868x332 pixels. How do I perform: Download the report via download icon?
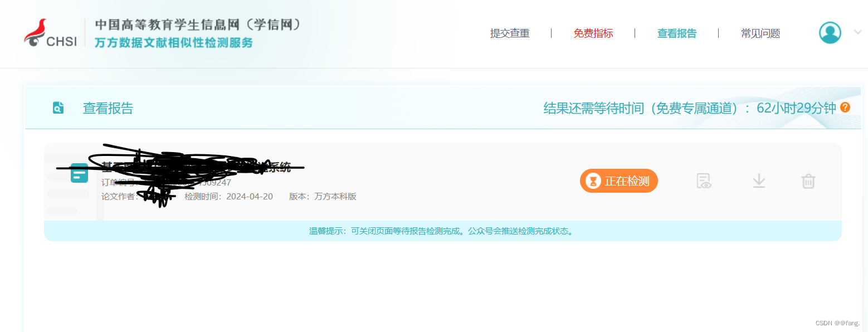pyautogui.click(x=759, y=181)
